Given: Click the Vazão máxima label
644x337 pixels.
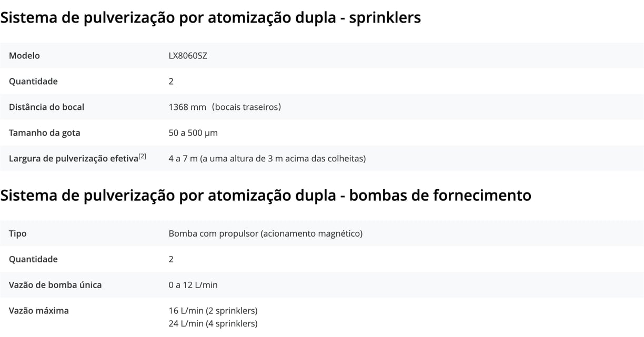Looking at the screenshot, I should click(39, 311).
